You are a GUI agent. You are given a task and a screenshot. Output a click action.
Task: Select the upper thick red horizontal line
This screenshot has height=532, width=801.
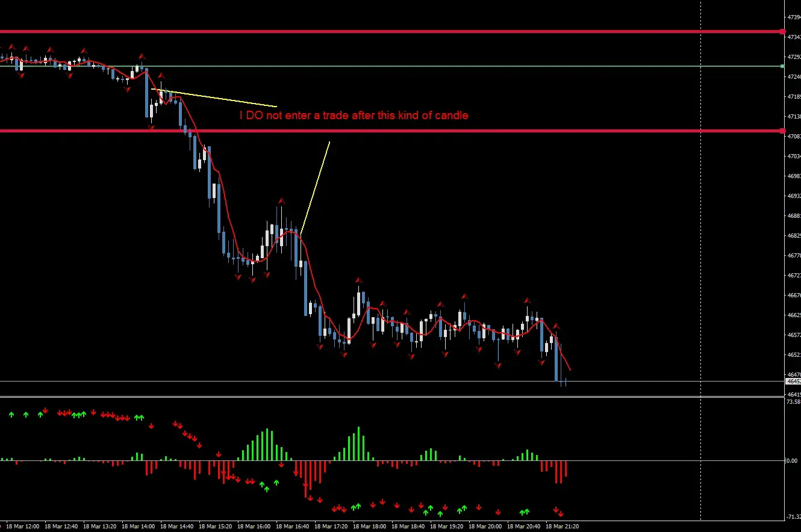[391, 31]
